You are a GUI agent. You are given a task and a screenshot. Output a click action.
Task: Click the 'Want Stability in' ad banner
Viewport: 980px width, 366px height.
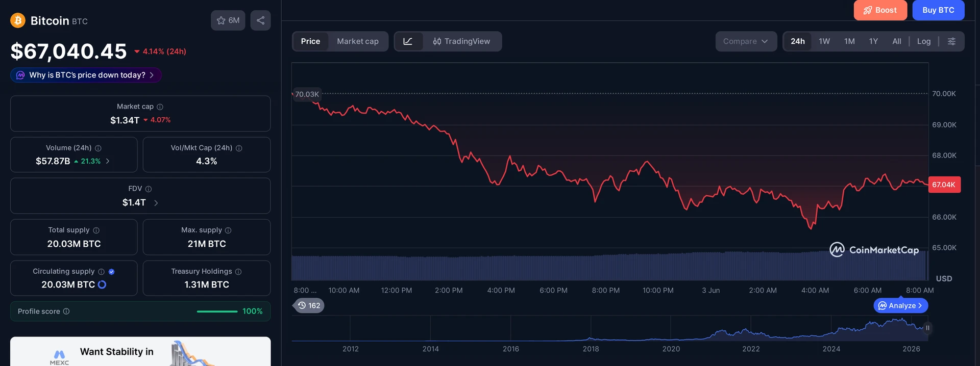tap(140, 352)
